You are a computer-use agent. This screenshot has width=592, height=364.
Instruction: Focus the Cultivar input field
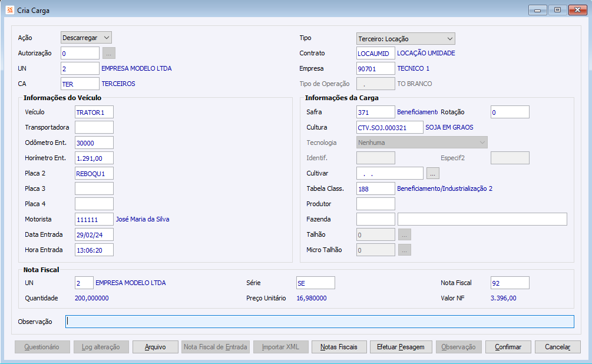389,173
